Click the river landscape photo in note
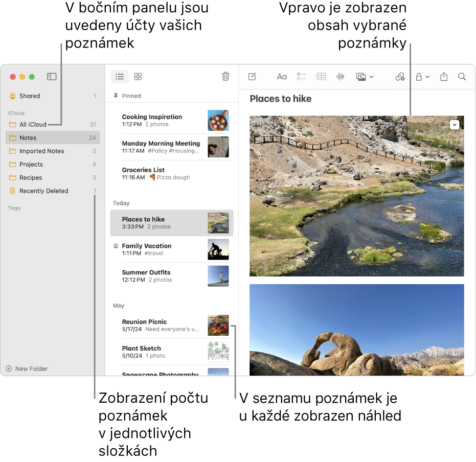The image size is (476, 462). (x=357, y=196)
